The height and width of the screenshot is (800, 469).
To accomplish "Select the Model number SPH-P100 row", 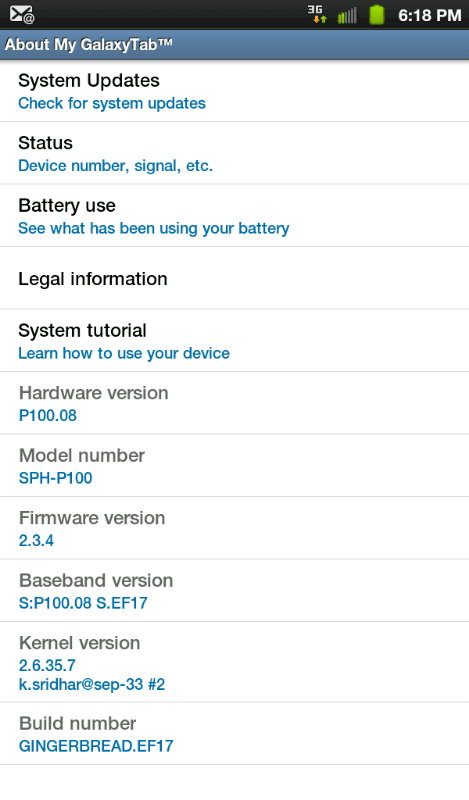I will click(234, 466).
